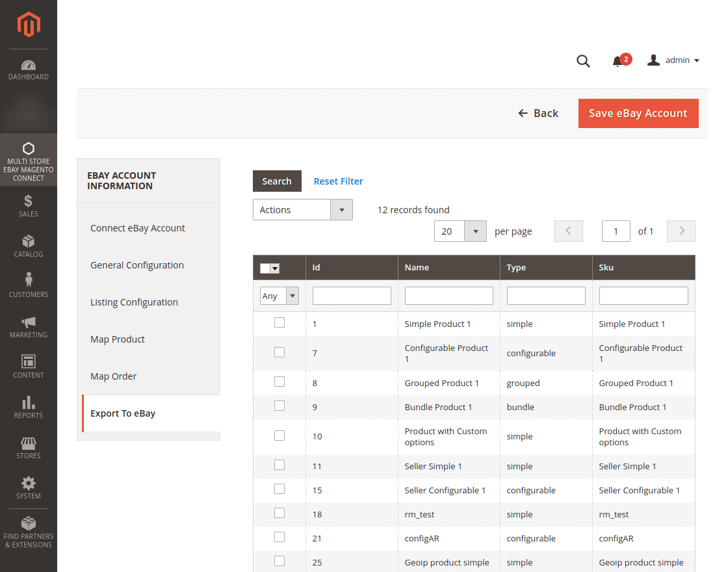The image size is (728, 572).
Task: Click the Search button
Action: 277,181
